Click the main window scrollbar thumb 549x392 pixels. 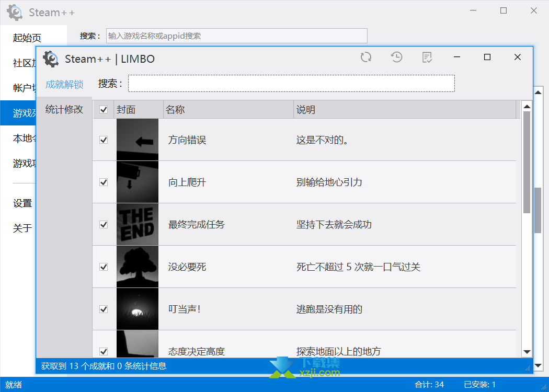[538, 210]
